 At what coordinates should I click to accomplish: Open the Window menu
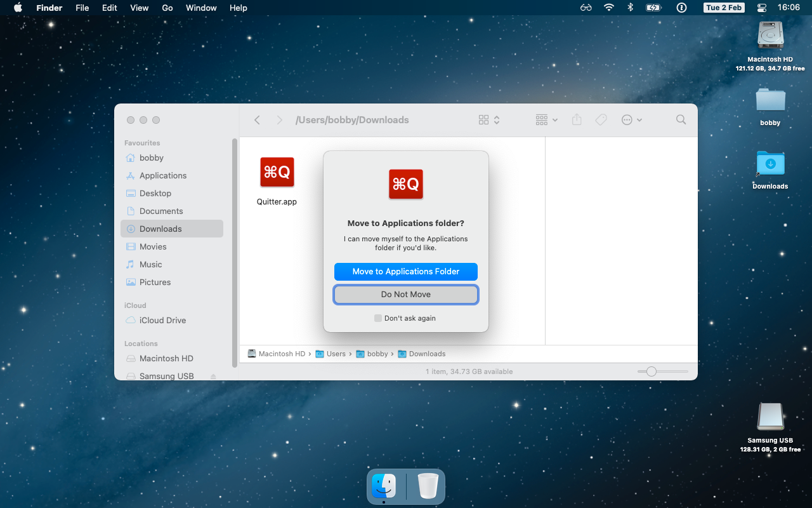click(201, 8)
